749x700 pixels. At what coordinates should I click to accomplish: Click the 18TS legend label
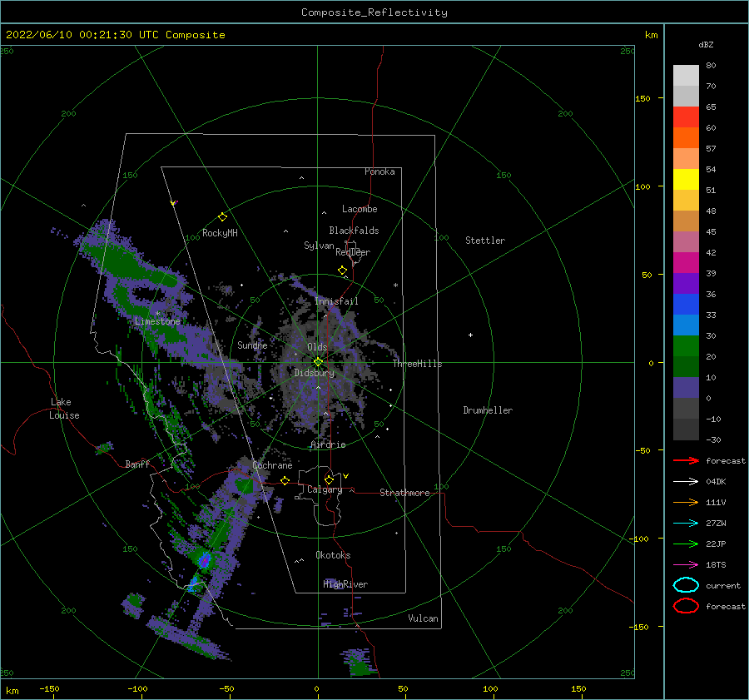[x=716, y=565]
